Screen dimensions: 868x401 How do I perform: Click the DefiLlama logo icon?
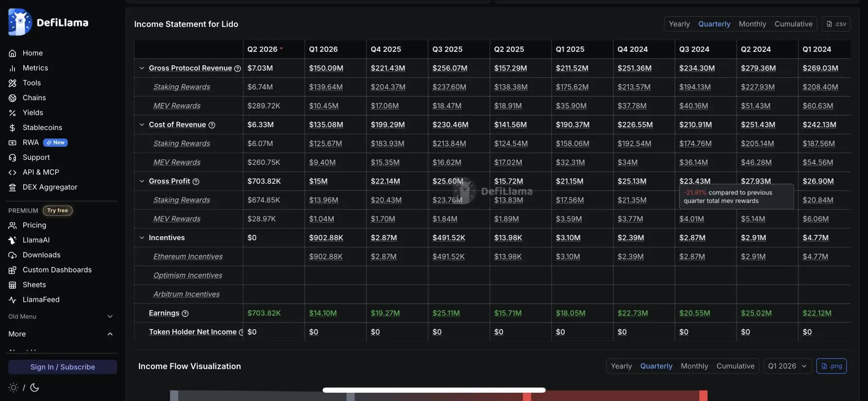click(20, 22)
